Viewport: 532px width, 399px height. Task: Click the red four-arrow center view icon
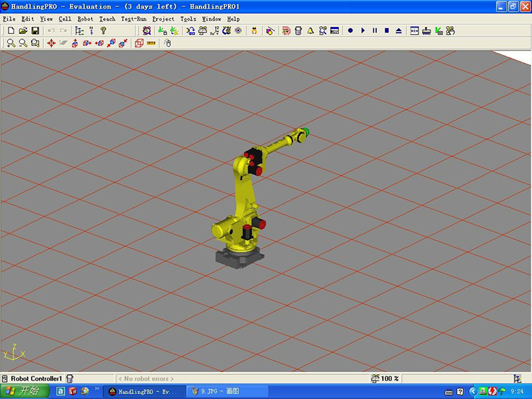(51, 43)
